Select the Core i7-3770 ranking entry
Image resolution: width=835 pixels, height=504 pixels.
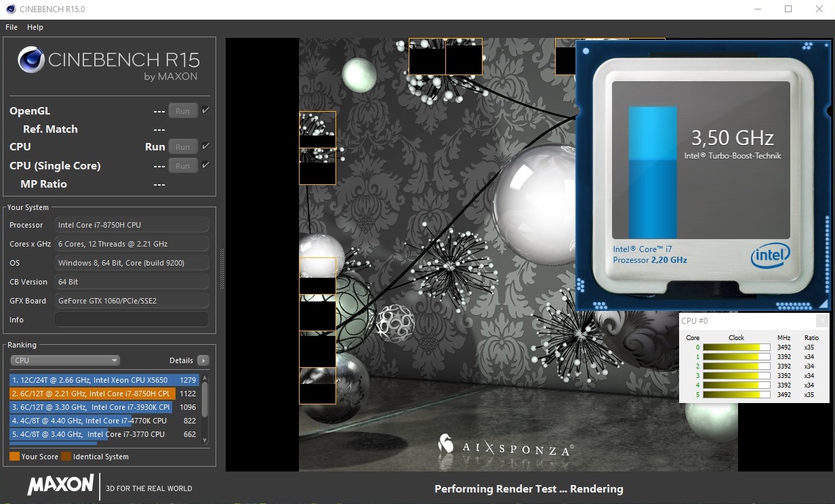(104, 434)
